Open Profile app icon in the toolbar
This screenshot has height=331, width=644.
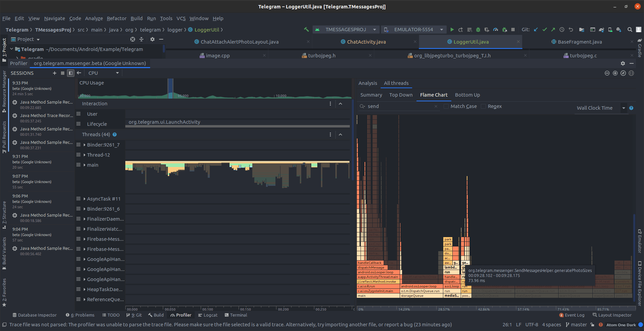pyautogui.click(x=496, y=30)
